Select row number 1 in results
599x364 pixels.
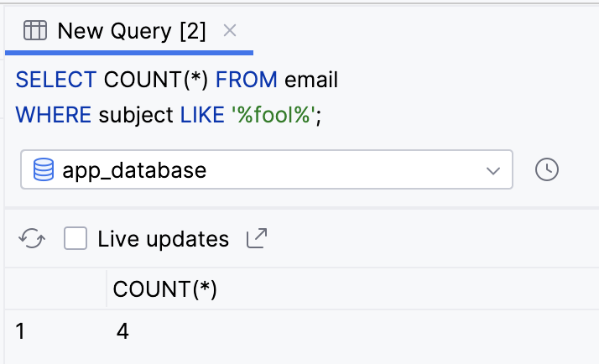(x=20, y=331)
